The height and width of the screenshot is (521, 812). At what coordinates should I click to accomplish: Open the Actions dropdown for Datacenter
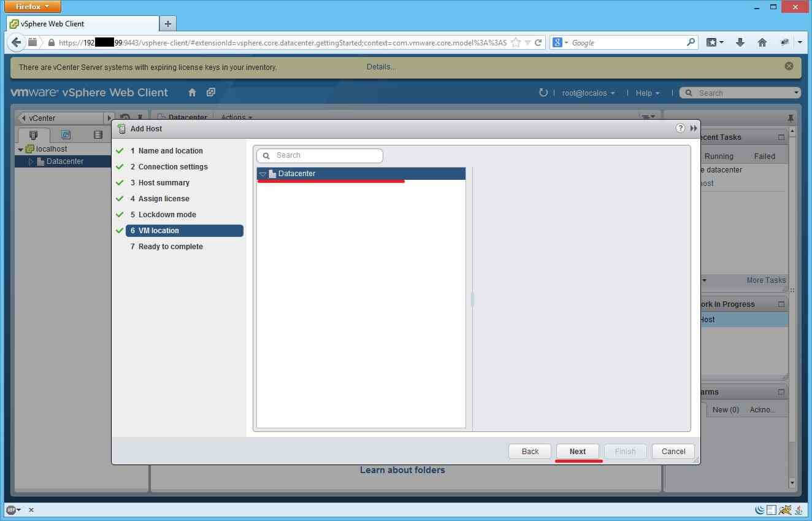[237, 117]
